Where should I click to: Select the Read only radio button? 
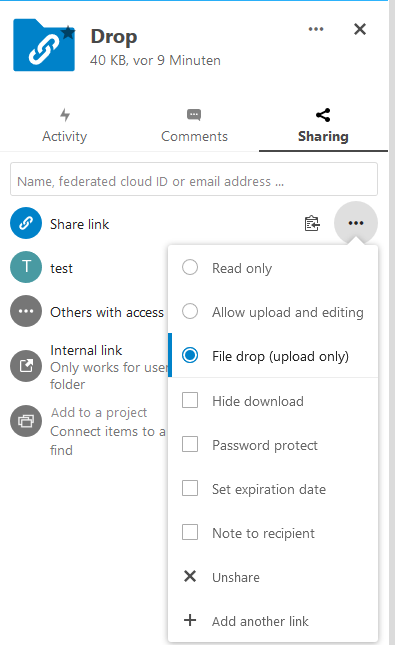point(190,267)
